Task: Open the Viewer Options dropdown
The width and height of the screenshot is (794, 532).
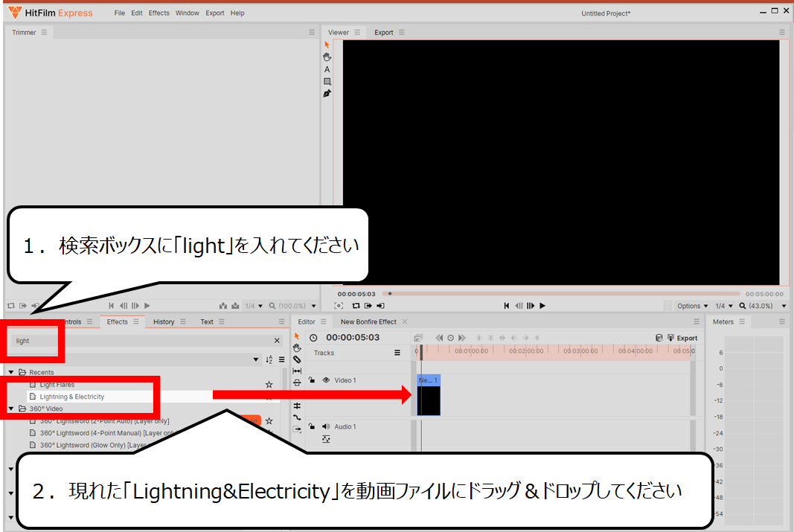Action: tap(693, 306)
